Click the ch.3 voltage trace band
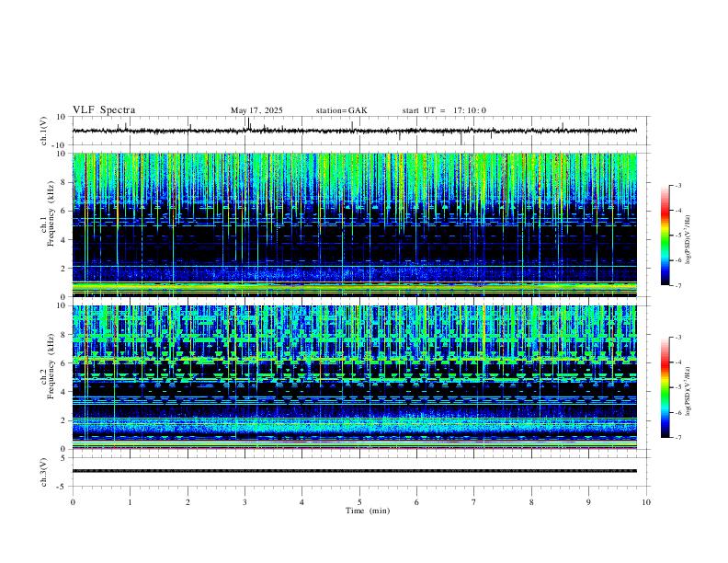Screen dimensions: 728x563 pyautogui.click(x=355, y=471)
